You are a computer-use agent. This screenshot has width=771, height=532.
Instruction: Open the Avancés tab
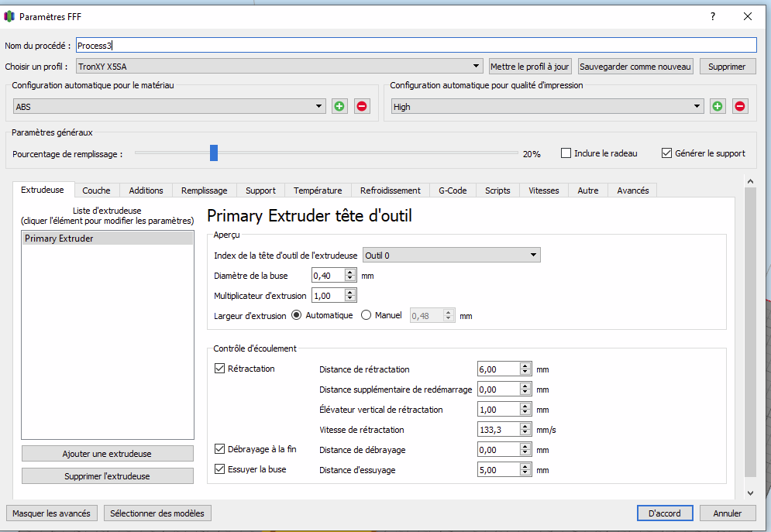pos(633,190)
